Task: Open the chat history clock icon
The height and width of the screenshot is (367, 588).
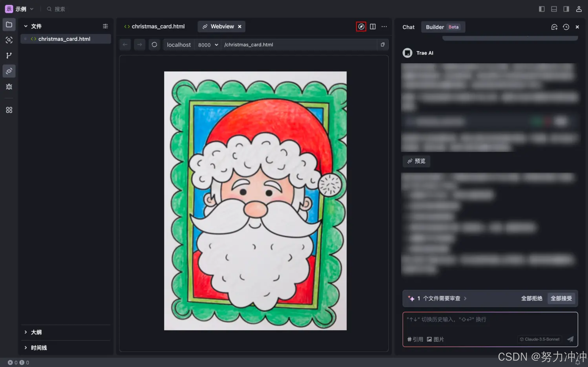Action: [x=566, y=27]
